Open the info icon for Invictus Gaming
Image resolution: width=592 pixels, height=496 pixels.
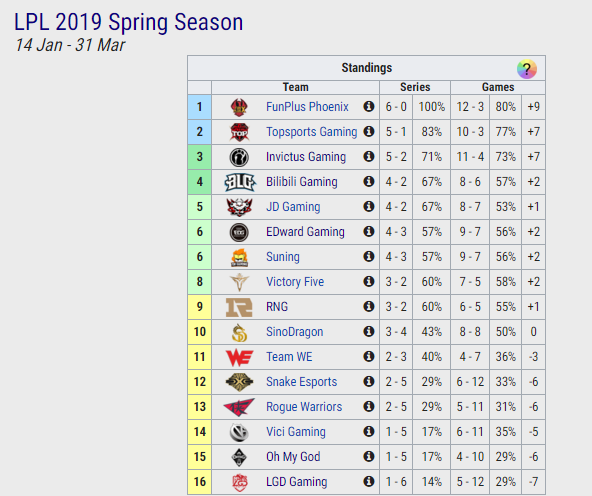click(368, 156)
